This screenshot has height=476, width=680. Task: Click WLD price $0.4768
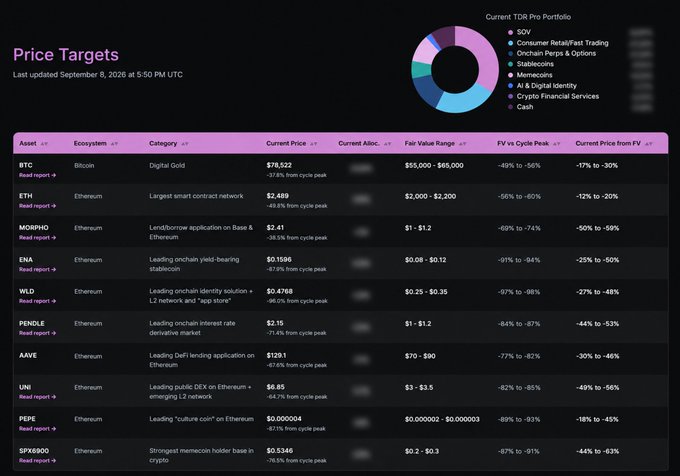pyautogui.click(x=279, y=291)
